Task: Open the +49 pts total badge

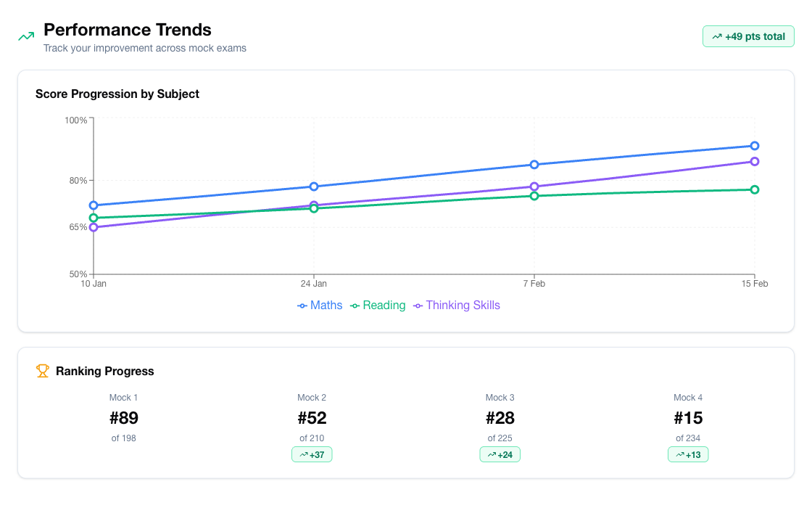Action: point(748,36)
